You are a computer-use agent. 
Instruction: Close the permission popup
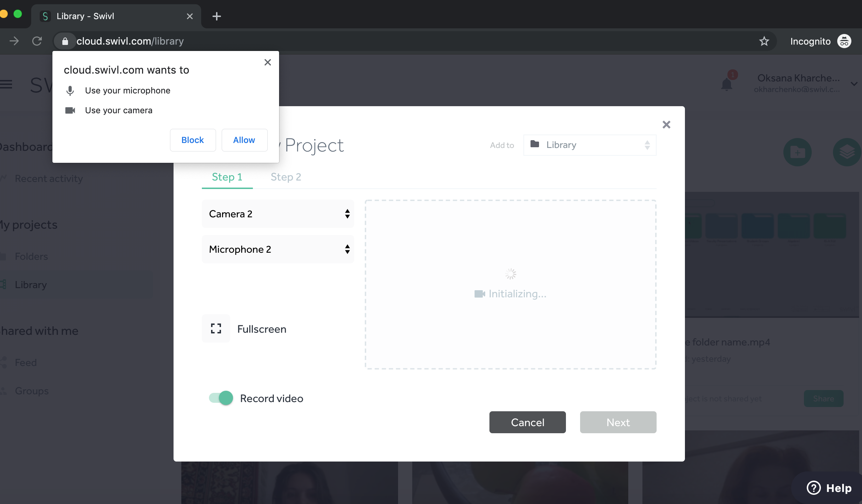tap(268, 62)
